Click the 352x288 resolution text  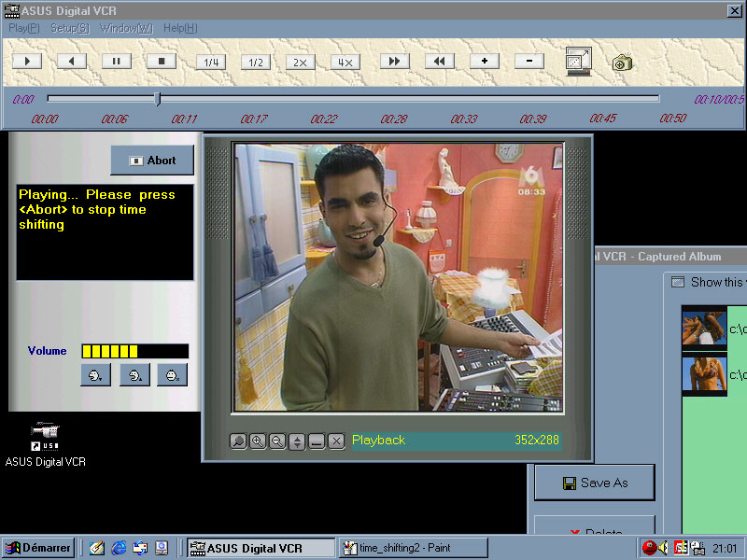click(536, 440)
